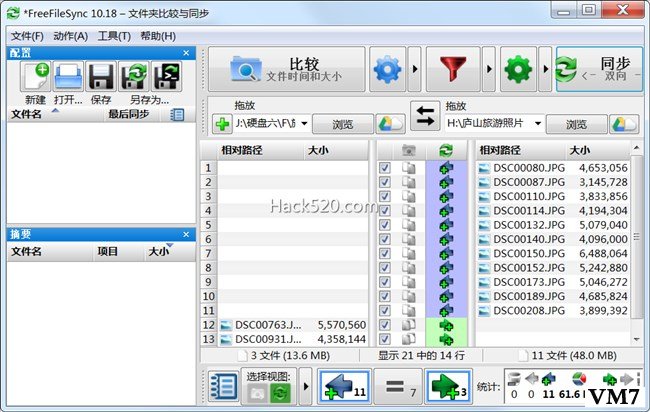Click the Save as GUI job icon
The width and height of the screenshot is (650, 412).
[x=133, y=76]
